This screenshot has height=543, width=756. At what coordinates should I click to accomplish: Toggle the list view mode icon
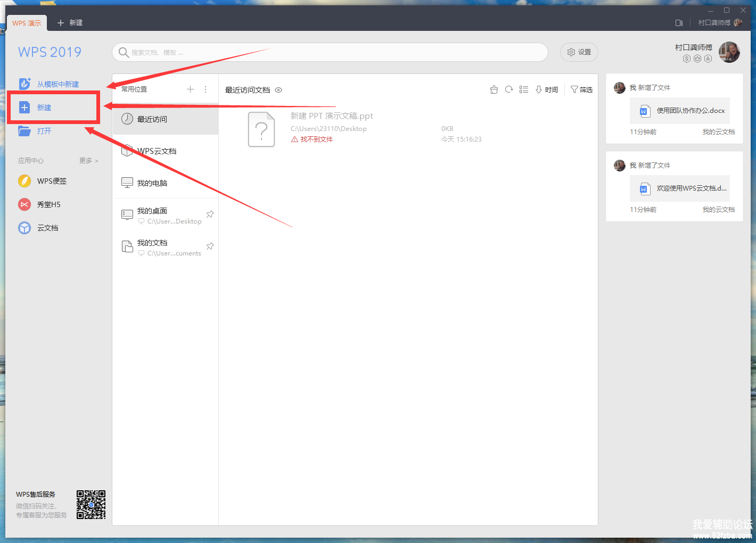[524, 89]
